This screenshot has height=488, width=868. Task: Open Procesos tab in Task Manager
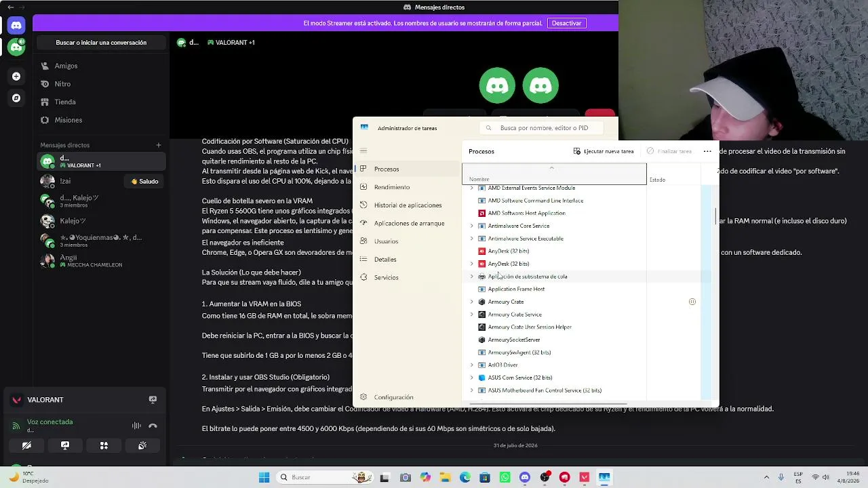(408, 169)
